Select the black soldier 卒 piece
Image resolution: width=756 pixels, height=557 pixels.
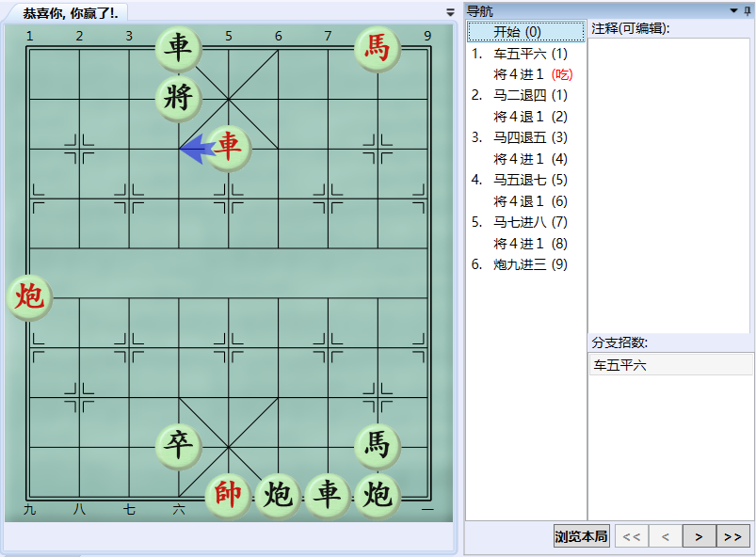click(178, 447)
